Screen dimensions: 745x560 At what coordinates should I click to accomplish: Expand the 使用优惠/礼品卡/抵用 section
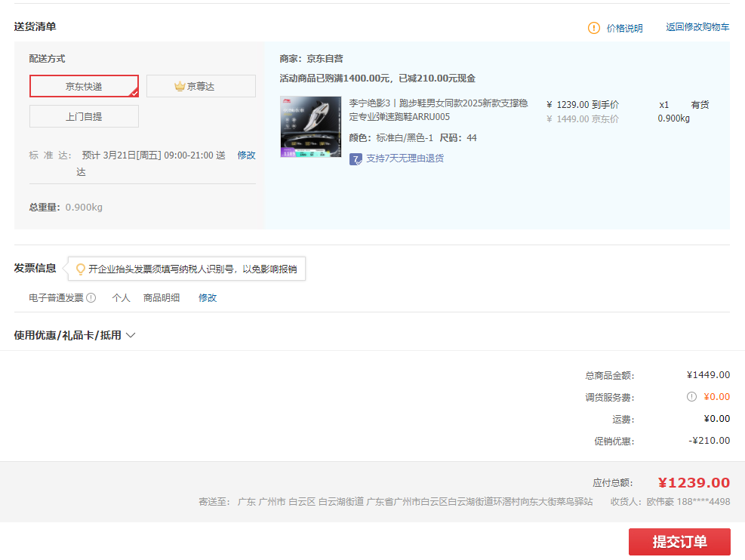(74, 335)
